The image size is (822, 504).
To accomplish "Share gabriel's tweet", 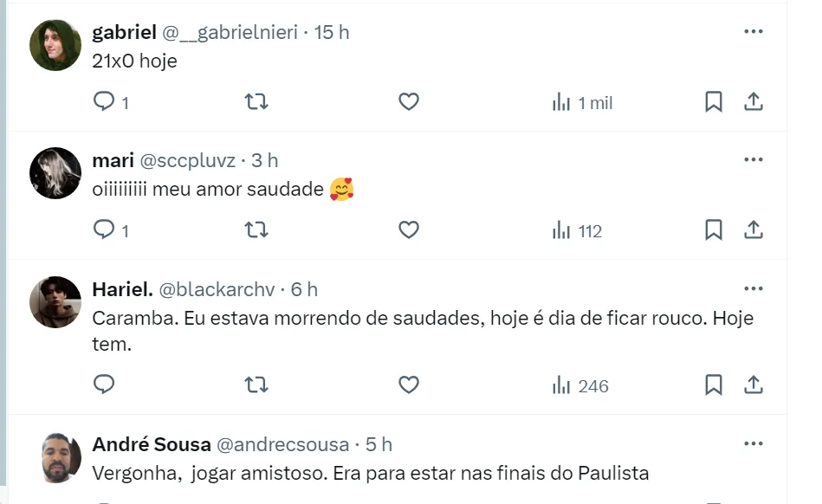I will (x=754, y=102).
